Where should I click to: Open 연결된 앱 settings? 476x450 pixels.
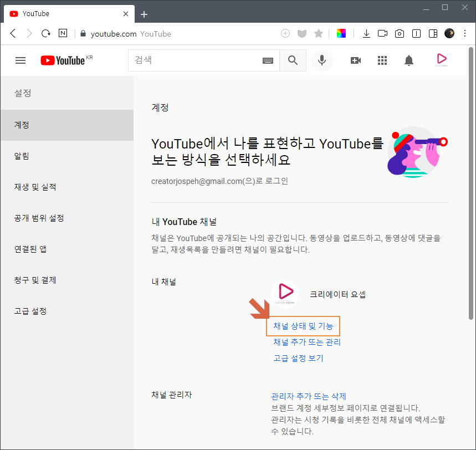click(67, 249)
